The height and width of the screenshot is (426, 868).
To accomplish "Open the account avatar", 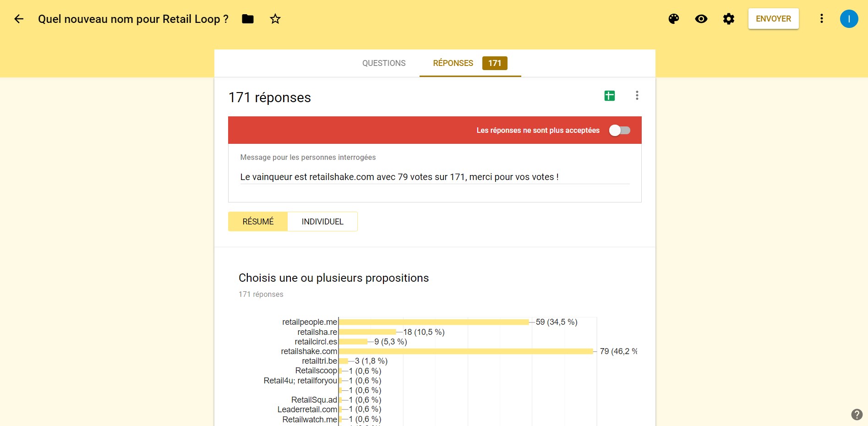I will [849, 19].
